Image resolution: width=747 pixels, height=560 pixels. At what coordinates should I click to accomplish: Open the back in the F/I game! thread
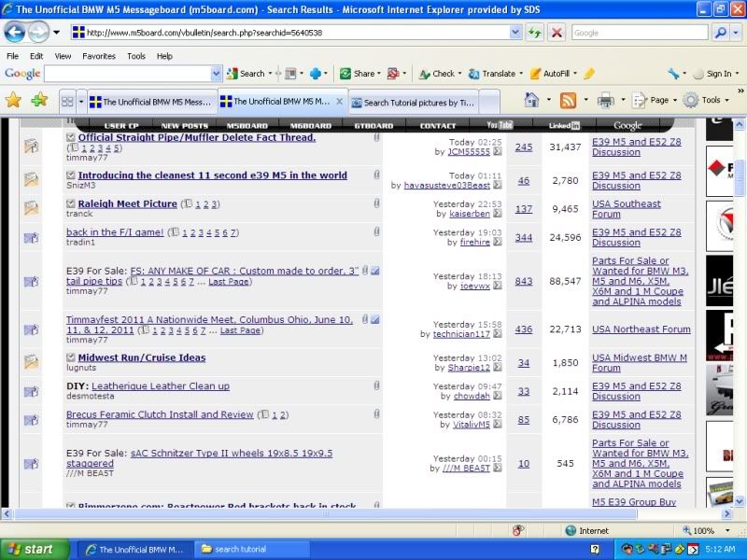pos(115,232)
